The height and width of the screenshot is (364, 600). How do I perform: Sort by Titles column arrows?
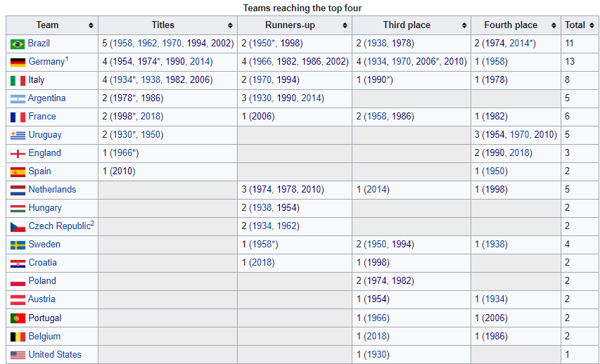coord(230,25)
